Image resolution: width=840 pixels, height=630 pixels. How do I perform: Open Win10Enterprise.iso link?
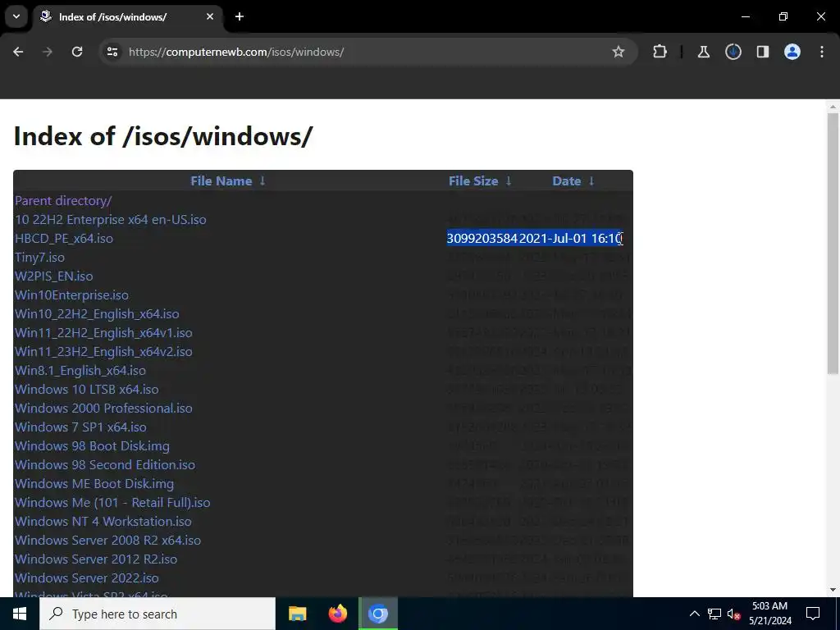tap(72, 295)
